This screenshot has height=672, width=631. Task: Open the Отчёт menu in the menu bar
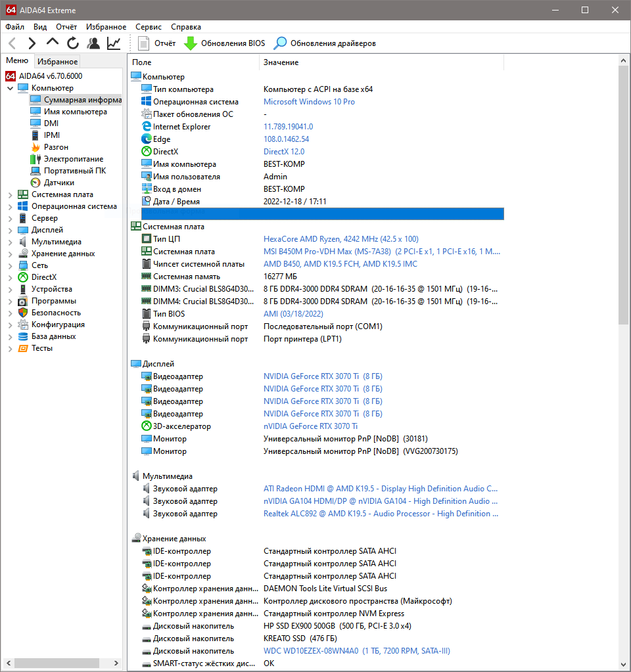coord(66,26)
